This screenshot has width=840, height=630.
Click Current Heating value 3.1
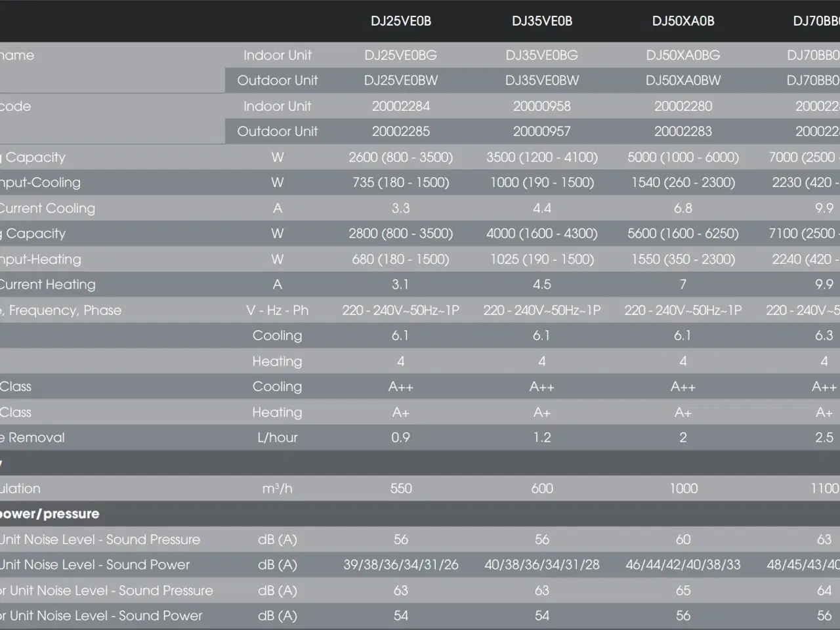(x=401, y=285)
